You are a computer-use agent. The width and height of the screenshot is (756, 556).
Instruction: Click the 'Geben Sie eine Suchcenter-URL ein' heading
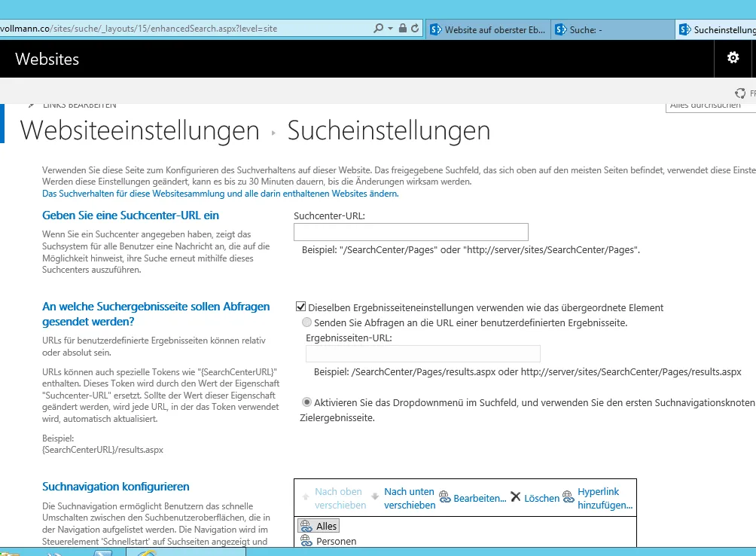[130, 215]
